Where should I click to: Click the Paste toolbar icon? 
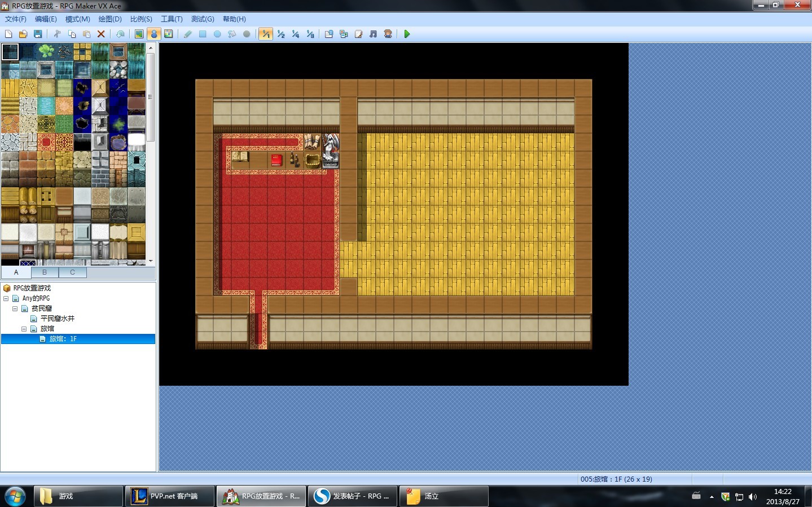pos(86,34)
